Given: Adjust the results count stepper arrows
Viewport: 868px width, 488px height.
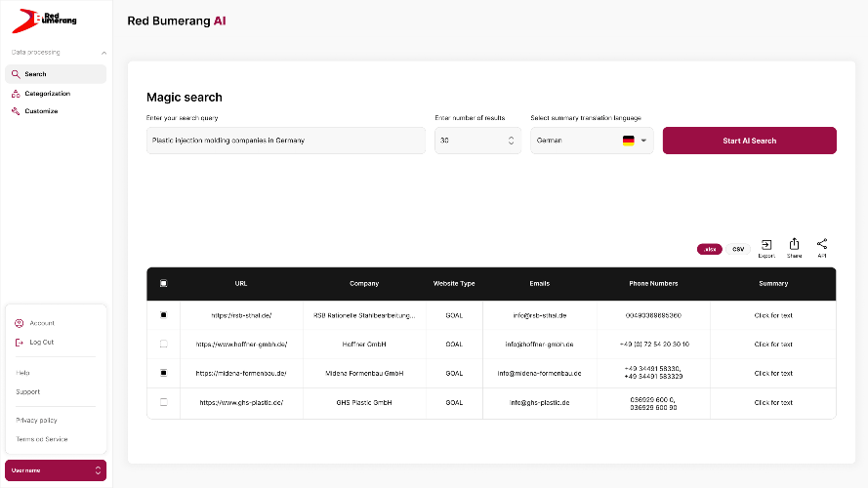Looking at the screenshot, I should click(x=511, y=141).
